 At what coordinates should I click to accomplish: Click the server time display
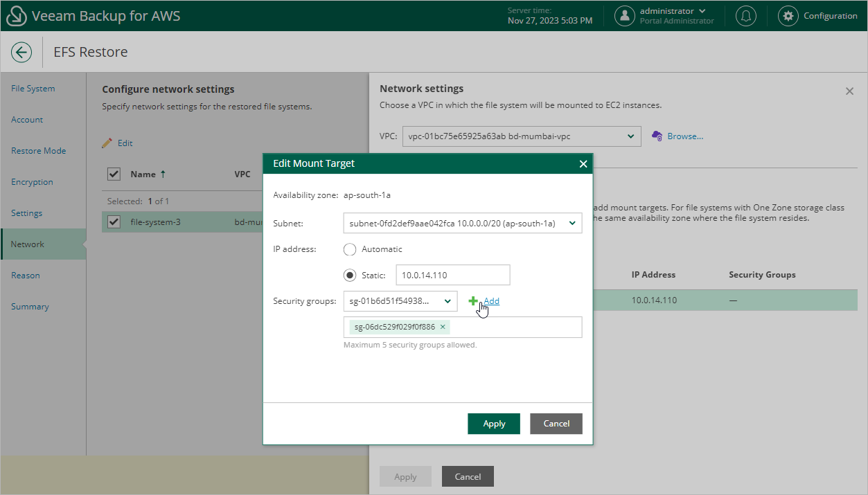[550, 16]
